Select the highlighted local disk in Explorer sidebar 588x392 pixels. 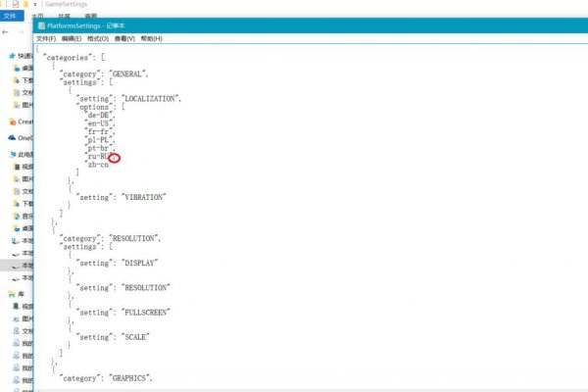(x=17, y=266)
